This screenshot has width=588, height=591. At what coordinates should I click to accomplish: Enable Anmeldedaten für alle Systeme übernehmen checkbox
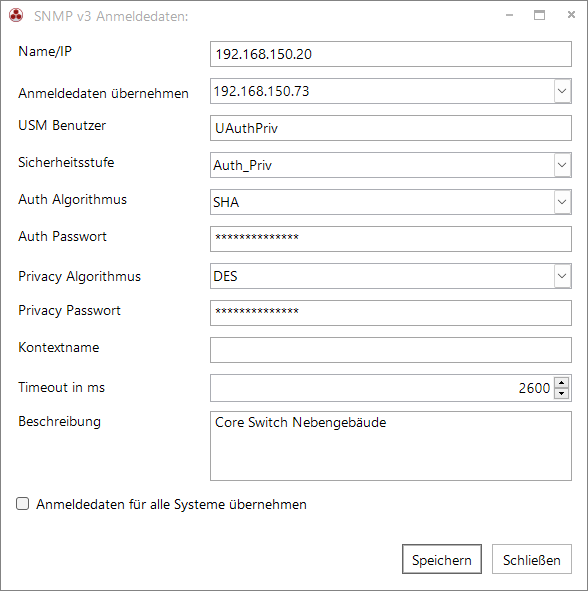pyautogui.click(x=23, y=504)
